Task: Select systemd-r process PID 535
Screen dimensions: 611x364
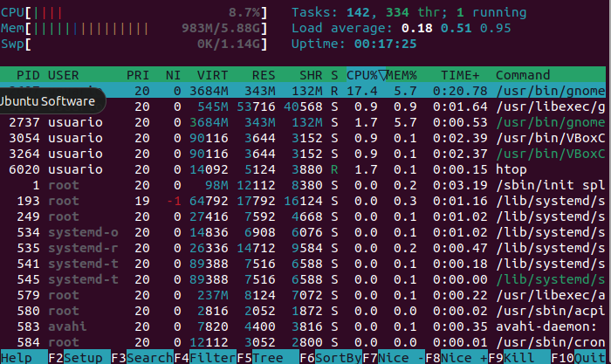Action: pyautogui.click(x=303, y=248)
